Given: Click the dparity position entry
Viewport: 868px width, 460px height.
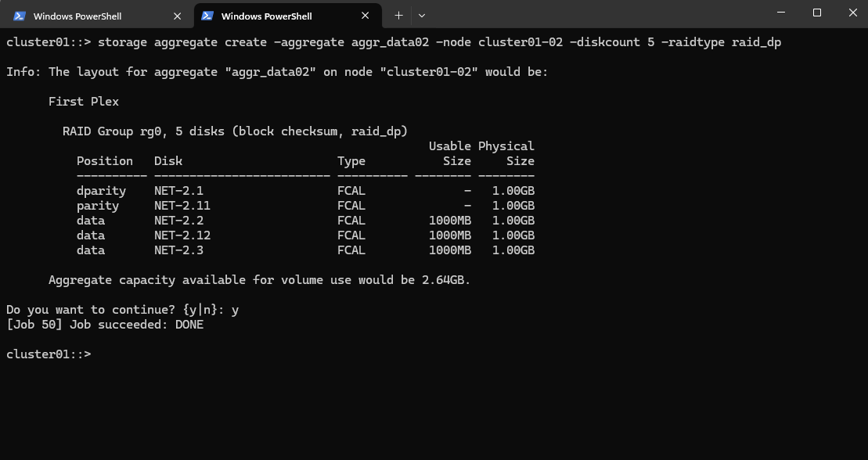Looking at the screenshot, I should (101, 191).
